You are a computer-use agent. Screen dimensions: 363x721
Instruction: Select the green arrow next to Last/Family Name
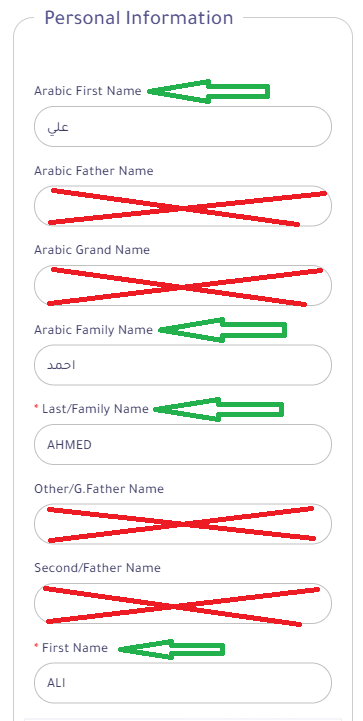pos(218,409)
